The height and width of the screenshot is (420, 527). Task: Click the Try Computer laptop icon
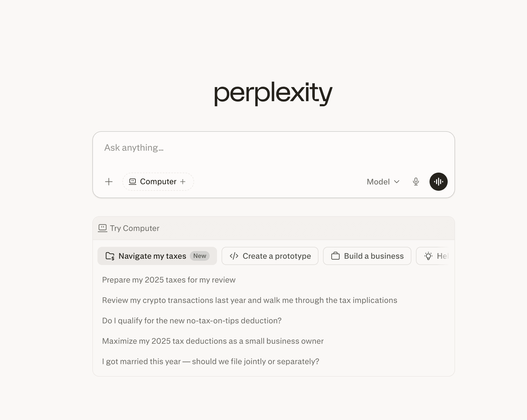(103, 228)
